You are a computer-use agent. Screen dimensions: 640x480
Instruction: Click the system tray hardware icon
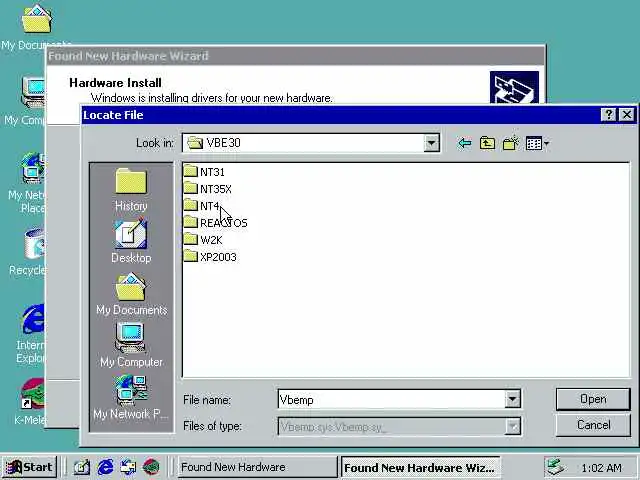coord(556,467)
